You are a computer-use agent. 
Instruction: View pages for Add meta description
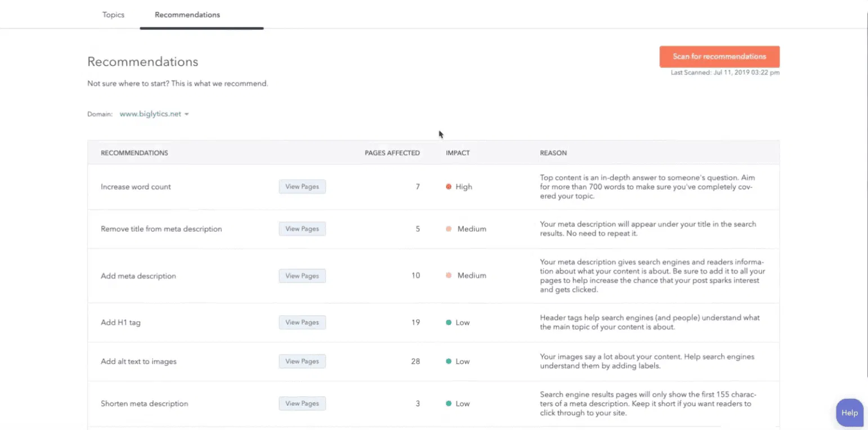click(302, 276)
